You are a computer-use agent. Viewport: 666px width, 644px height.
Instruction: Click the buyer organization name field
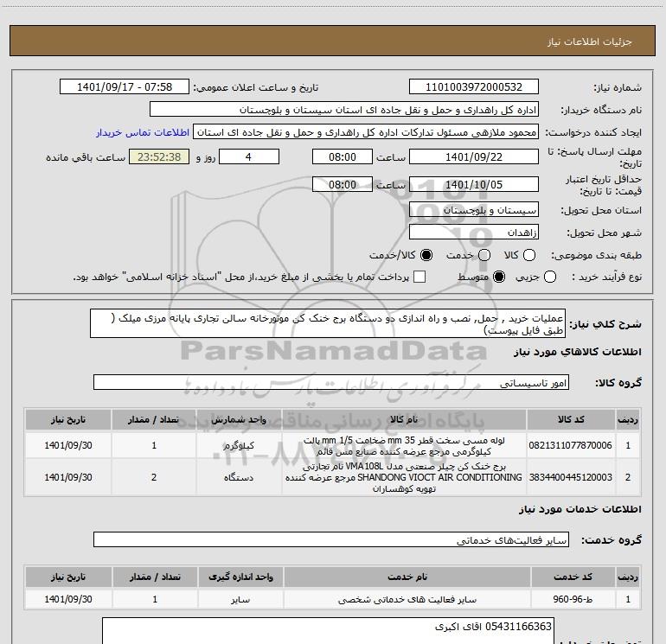(344, 110)
